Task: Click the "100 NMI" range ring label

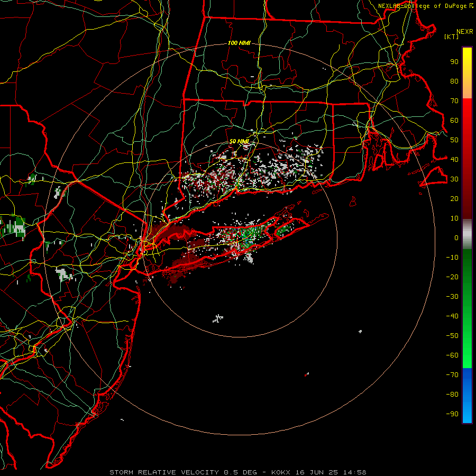Action: pos(239,43)
